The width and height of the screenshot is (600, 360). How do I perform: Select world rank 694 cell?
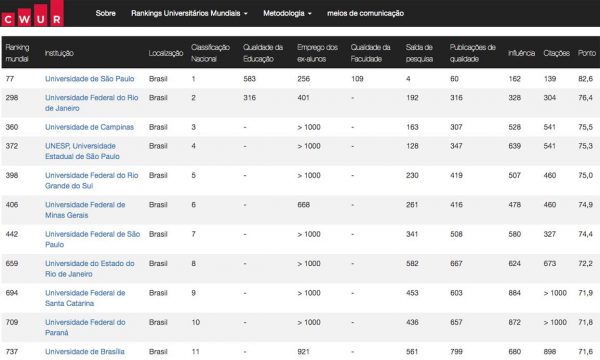click(x=11, y=293)
